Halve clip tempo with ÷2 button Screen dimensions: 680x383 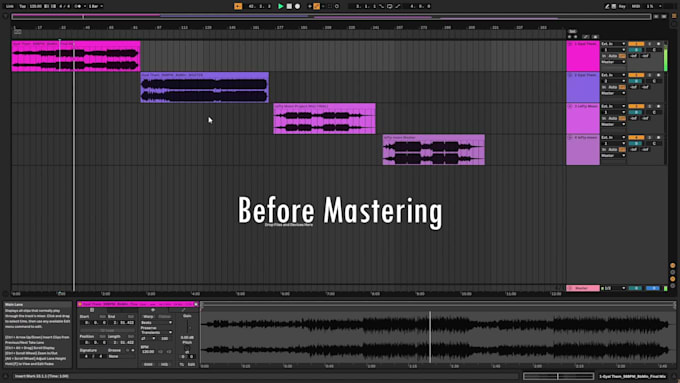coord(160,352)
